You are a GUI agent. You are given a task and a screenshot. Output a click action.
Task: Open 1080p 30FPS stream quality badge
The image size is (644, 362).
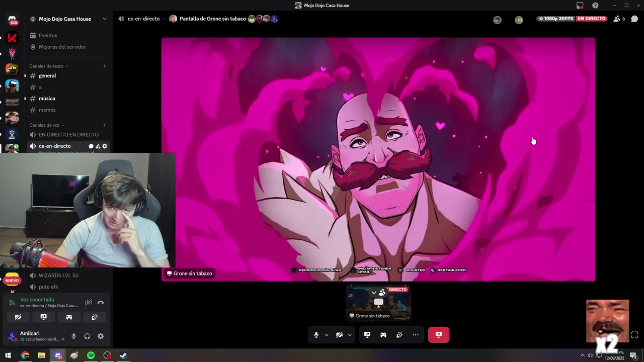(x=555, y=19)
